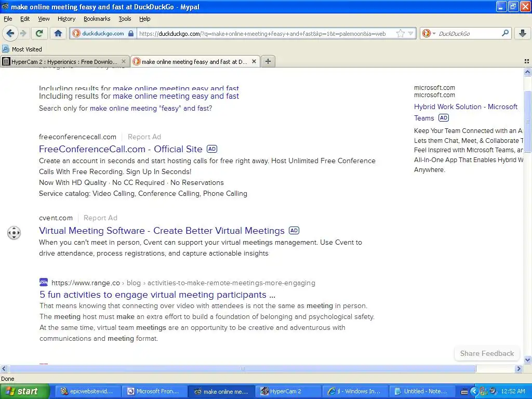
Task: Click the taskbar clock 12:52 AM
Action: click(x=513, y=392)
